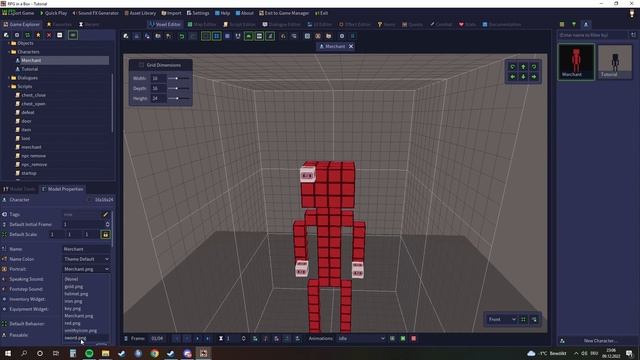Screen dimensions: 640x360
Task: Open the Script Editor tab
Action: [x=239, y=24]
